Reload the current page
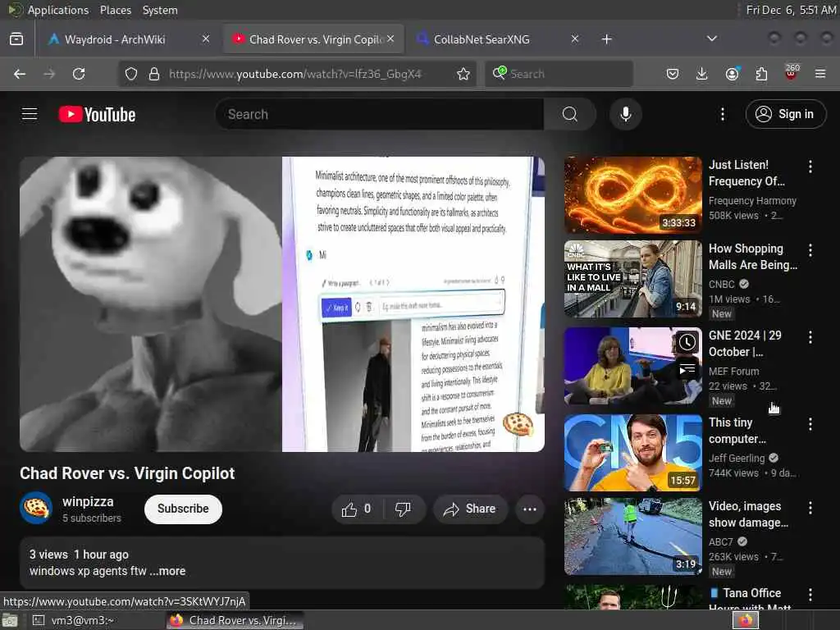 coord(79,74)
